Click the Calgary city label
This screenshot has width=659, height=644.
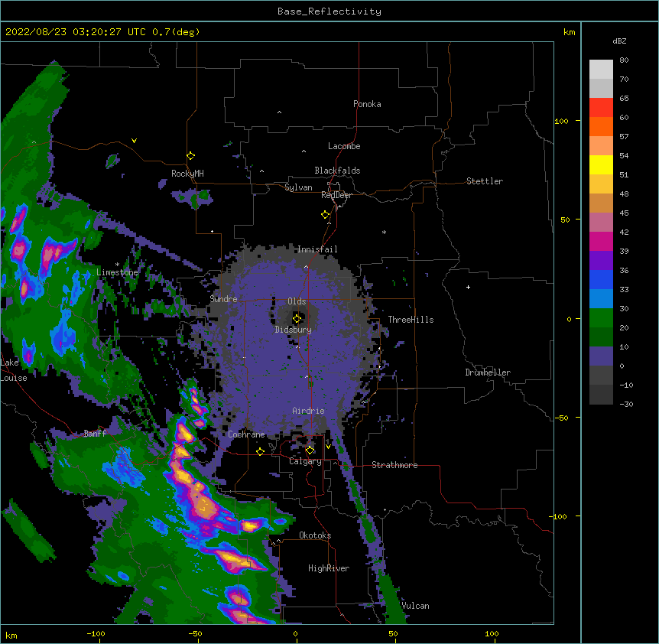click(305, 461)
